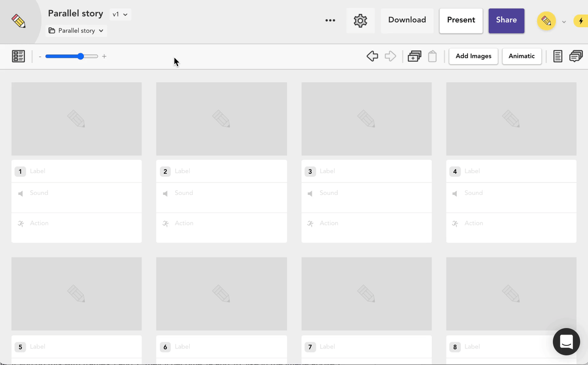Click the Add Images button
This screenshot has height=365, width=588.
[x=473, y=56]
